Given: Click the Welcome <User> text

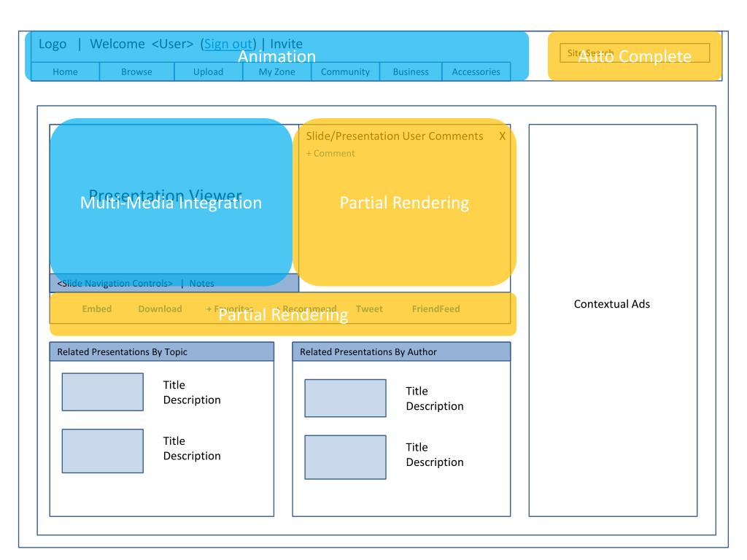Looking at the screenshot, I should pyautogui.click(x=142, y=44).
